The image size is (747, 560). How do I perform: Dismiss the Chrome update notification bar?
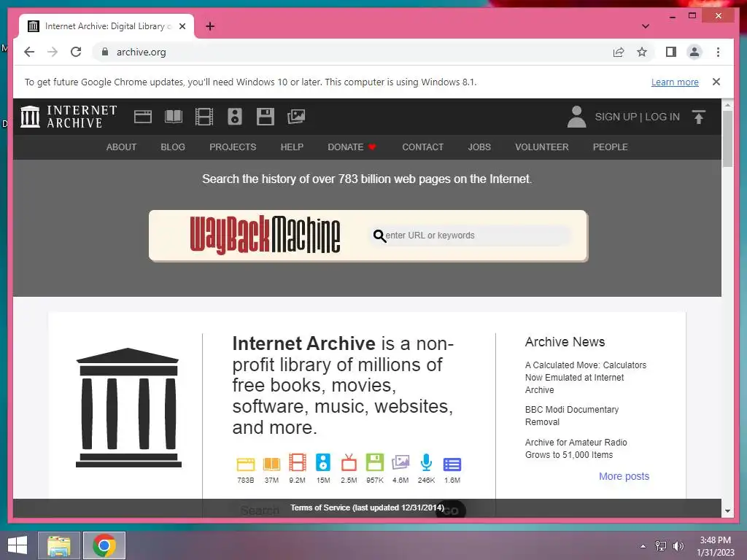point(716,82)
